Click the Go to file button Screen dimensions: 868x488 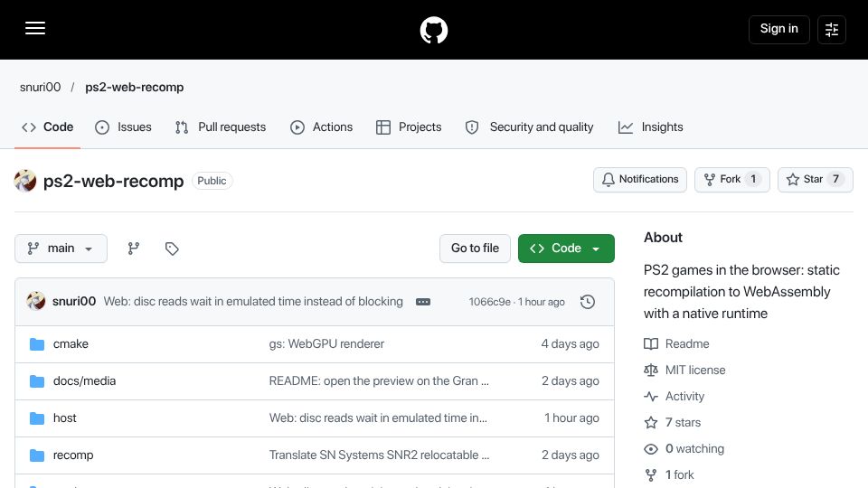[475, 249]
